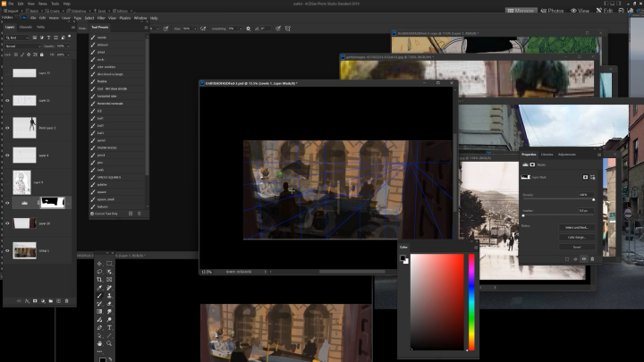644x362 pixels.
Task: Open the layer Opacity dropdown arrow
Action: pos(68,46)
